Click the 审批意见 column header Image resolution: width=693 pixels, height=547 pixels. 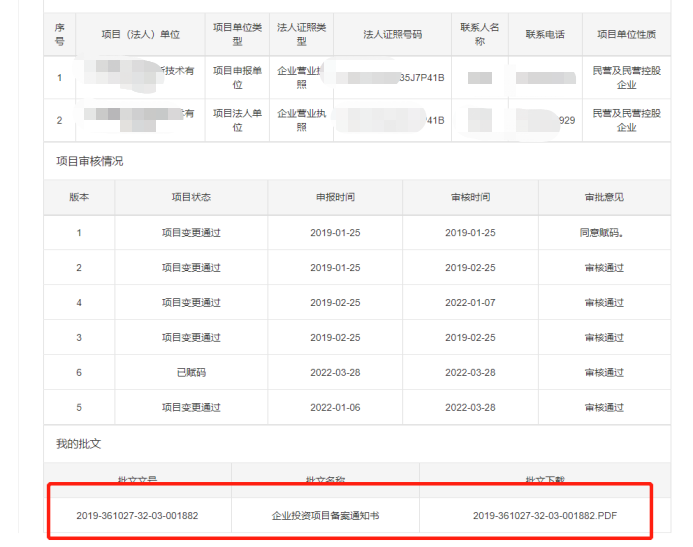coord(604,197)
